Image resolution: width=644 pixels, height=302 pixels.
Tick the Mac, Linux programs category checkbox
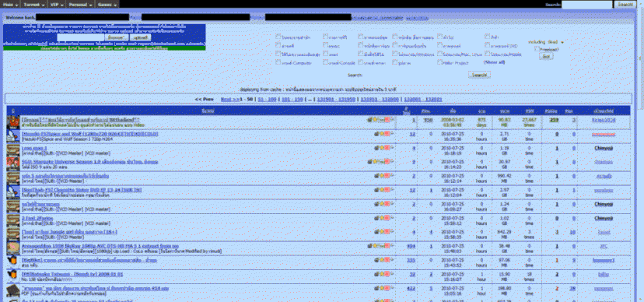(440, 54)
